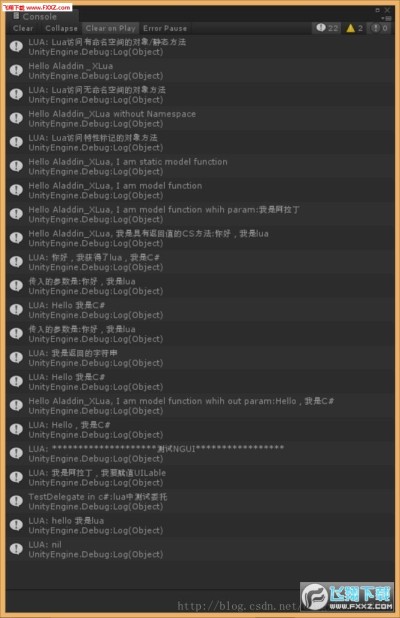This screenshot has width=400, height=618.
Task: Click info icon beside 'Hello Aladdin _XLua' entry
Action: click(16, 71)
